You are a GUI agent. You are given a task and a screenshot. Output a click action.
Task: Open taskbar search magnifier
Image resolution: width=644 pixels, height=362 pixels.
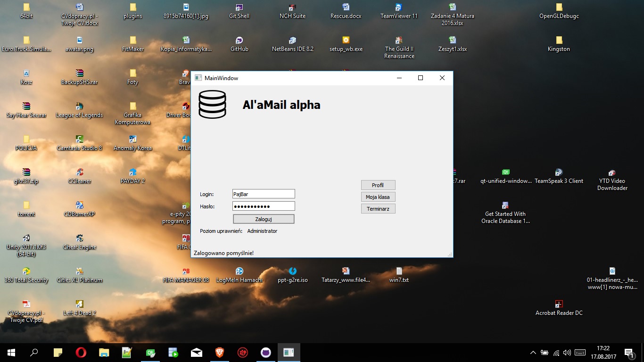coord(34,352)
